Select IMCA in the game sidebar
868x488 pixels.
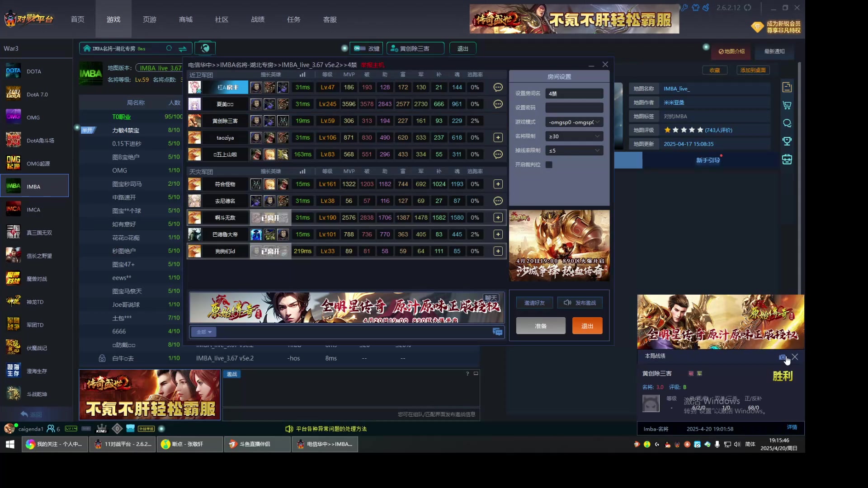click(34, 210)
